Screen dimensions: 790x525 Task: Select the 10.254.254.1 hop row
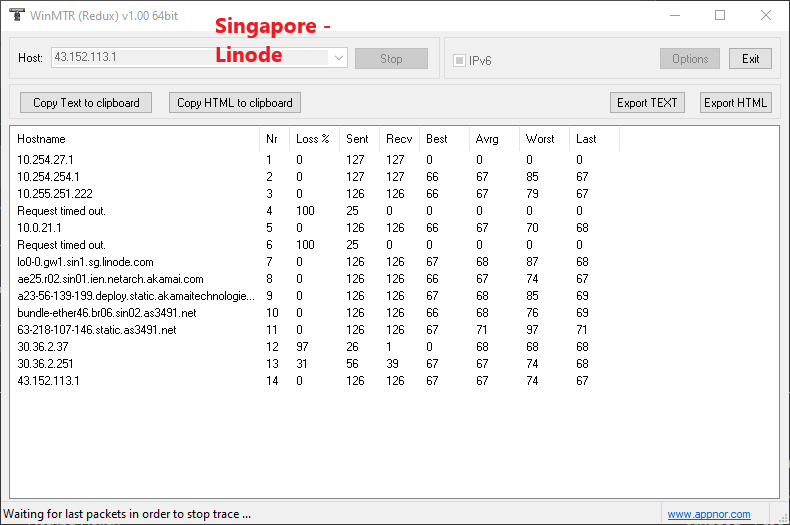315,177
